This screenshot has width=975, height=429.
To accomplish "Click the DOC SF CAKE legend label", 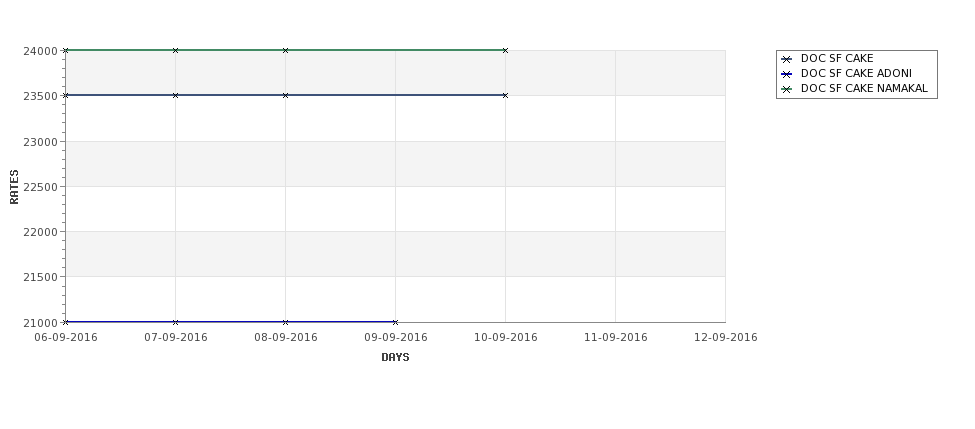I will pyautogui.click(x=837, y=58).
